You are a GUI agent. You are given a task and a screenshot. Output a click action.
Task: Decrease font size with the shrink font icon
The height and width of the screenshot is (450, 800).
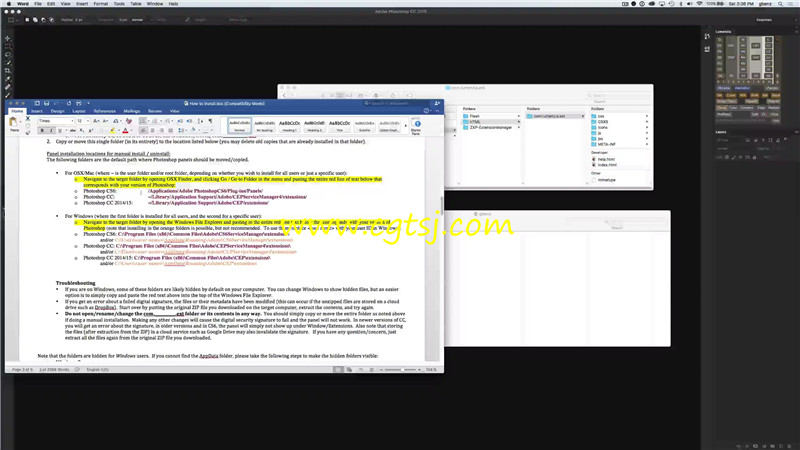pos(106,121)
